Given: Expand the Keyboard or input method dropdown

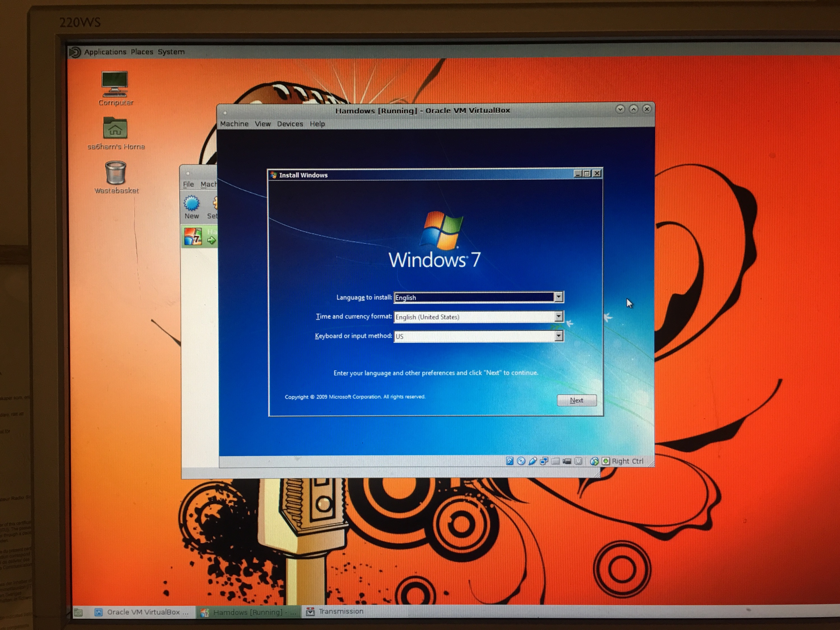Looking at the screenshot, I should click(558, 336).
